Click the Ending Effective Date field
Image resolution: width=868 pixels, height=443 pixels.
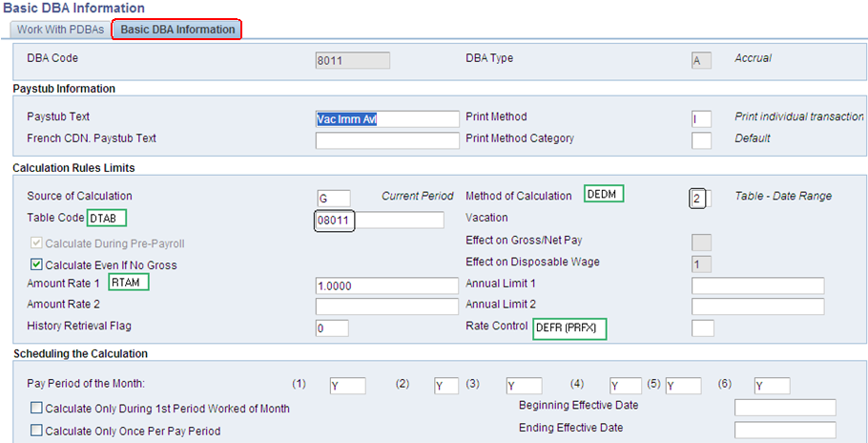(785, 430)
